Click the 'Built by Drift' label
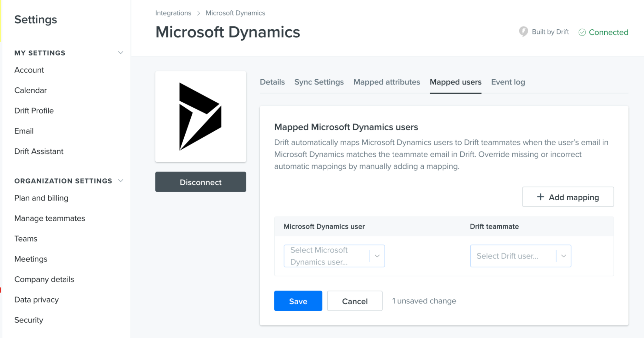The image size is (644, 338). [x=550, y=32]
